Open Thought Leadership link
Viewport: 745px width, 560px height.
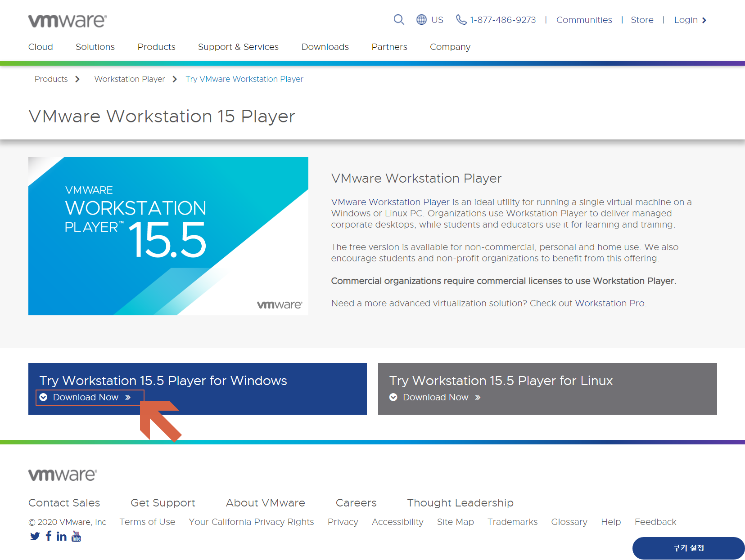(x=460, y=503)
